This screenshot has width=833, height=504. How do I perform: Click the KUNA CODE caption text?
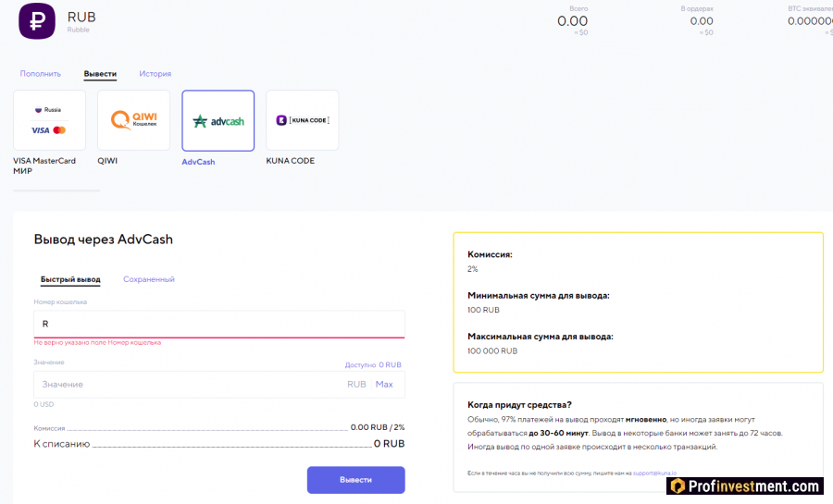point(290,161)
